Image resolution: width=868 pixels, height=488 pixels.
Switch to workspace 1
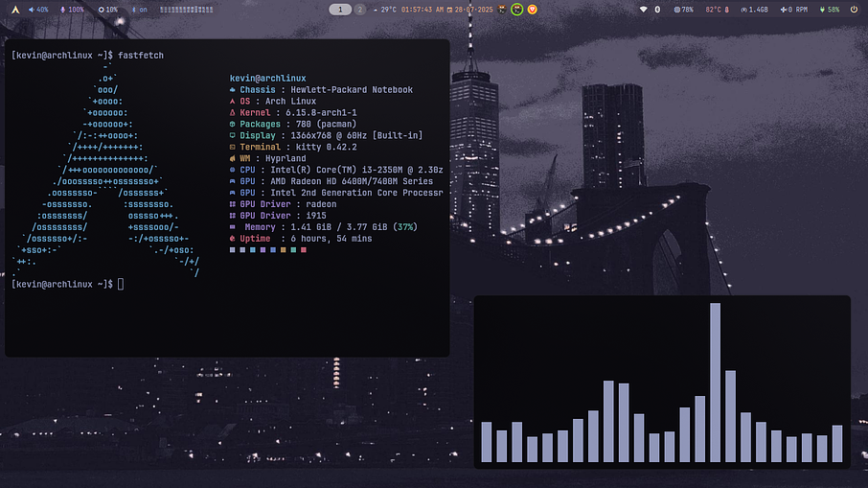click(x=340, y=10)
